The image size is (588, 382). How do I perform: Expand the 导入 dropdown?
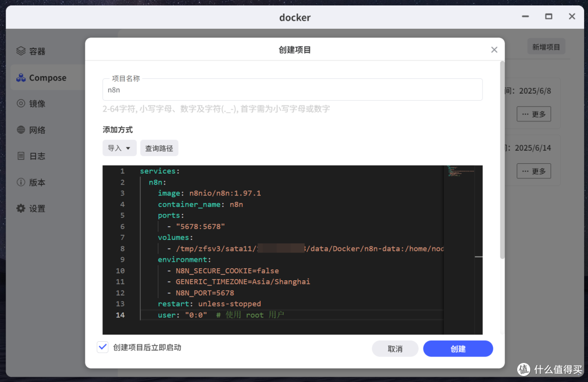point(119,148)
